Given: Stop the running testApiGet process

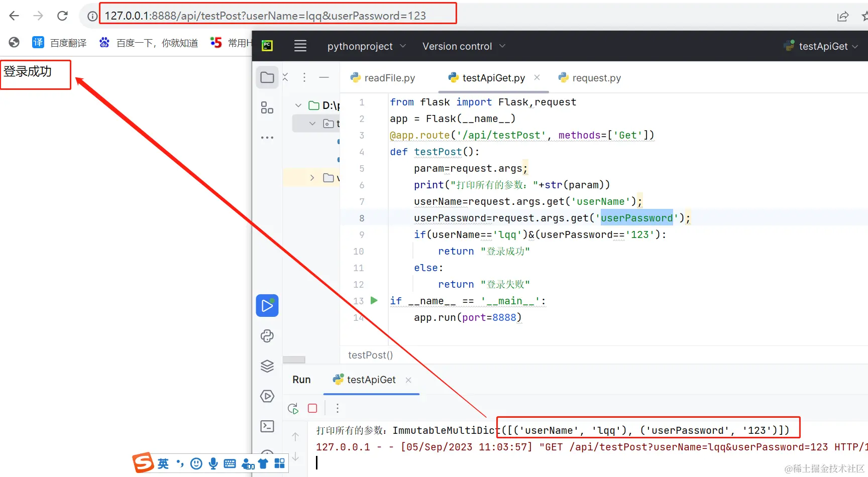Looking at the screenshot, I should point(312,408).
